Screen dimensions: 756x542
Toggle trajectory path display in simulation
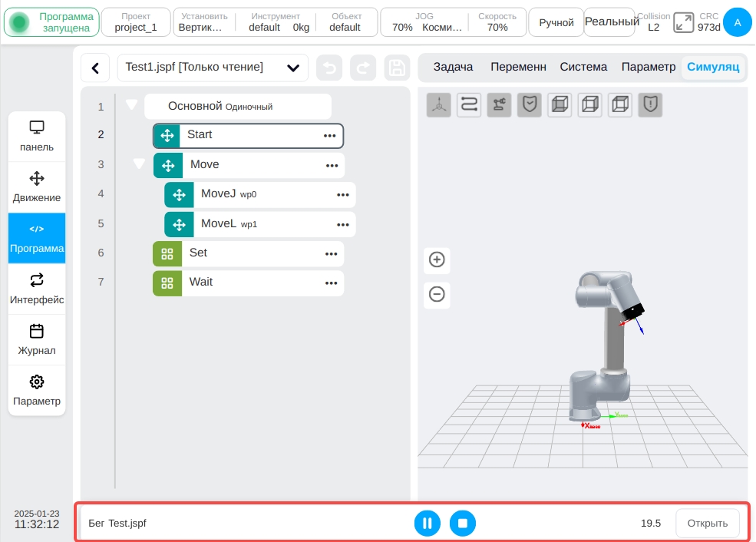click(x=469, y=104)
